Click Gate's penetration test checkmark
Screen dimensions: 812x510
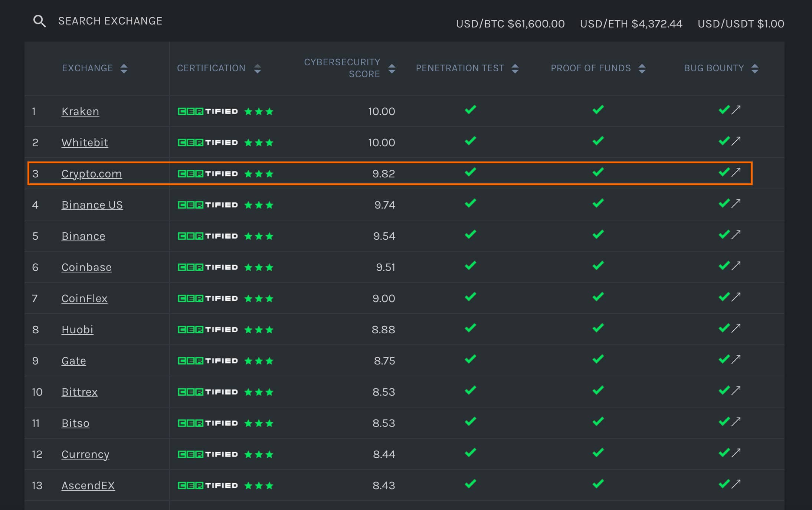(x=470, y=359)
